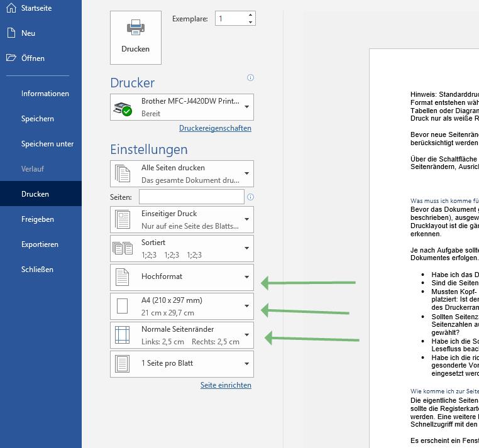Expand the A4 paper size dropdown
Screen dimensions: 479x448
[246, 306]
